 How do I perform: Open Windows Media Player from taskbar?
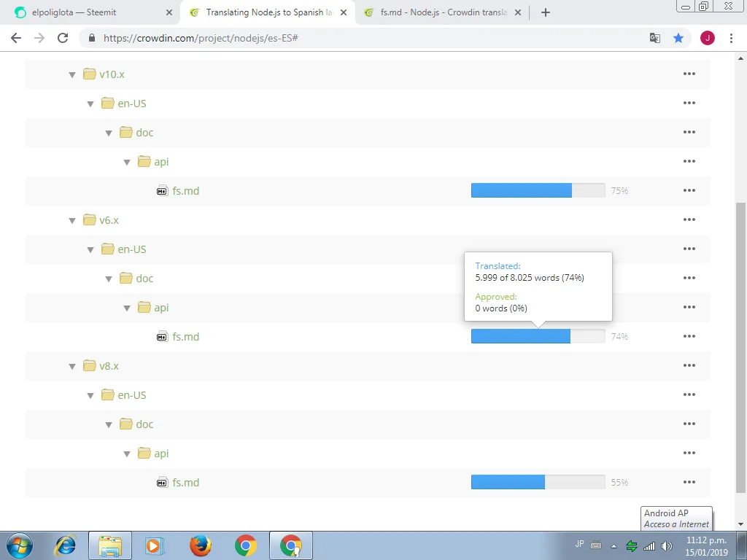pyautogui.click(x=155, y=545)
